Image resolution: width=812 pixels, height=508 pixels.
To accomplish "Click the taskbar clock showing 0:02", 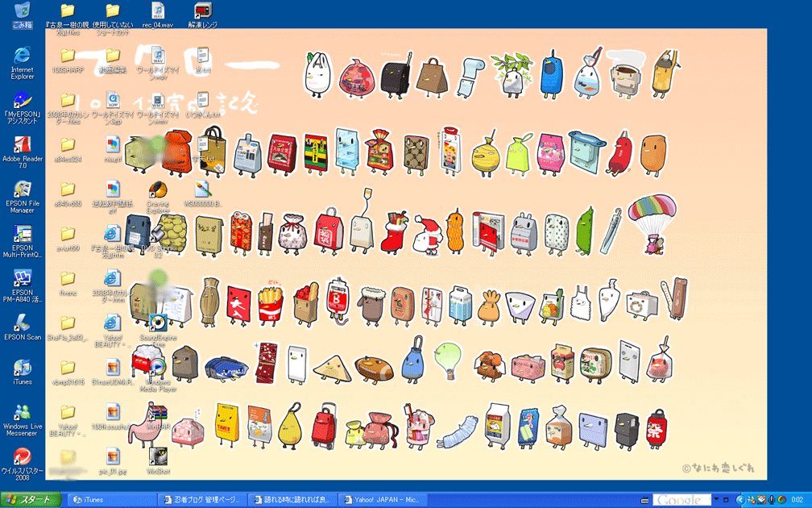I will 797,500.
